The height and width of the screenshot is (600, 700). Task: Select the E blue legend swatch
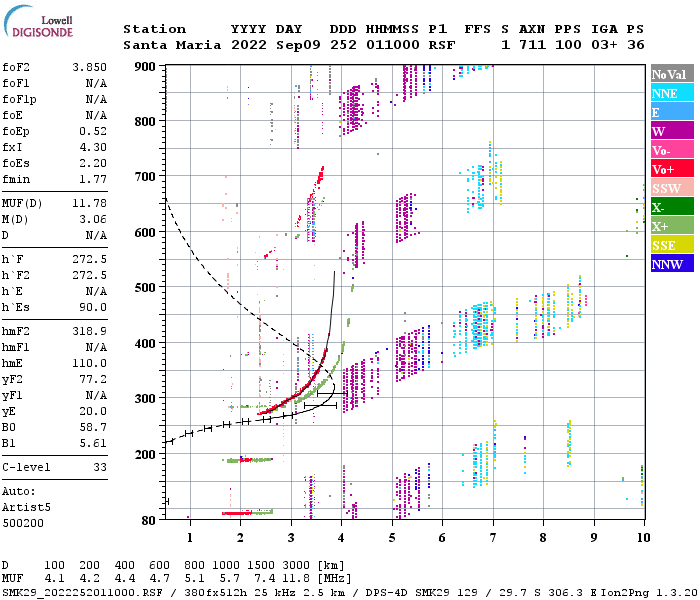tap(672, 112)
